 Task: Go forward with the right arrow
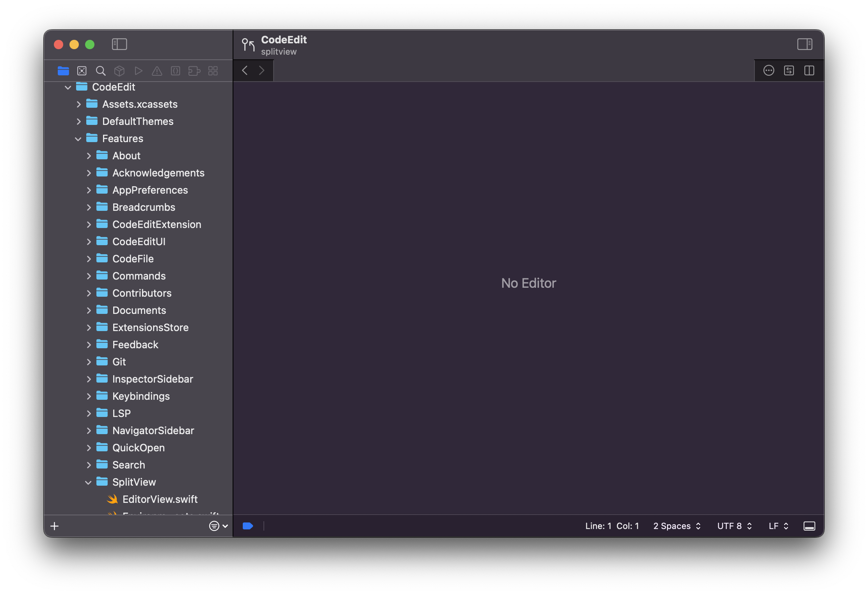click(262, 70)
